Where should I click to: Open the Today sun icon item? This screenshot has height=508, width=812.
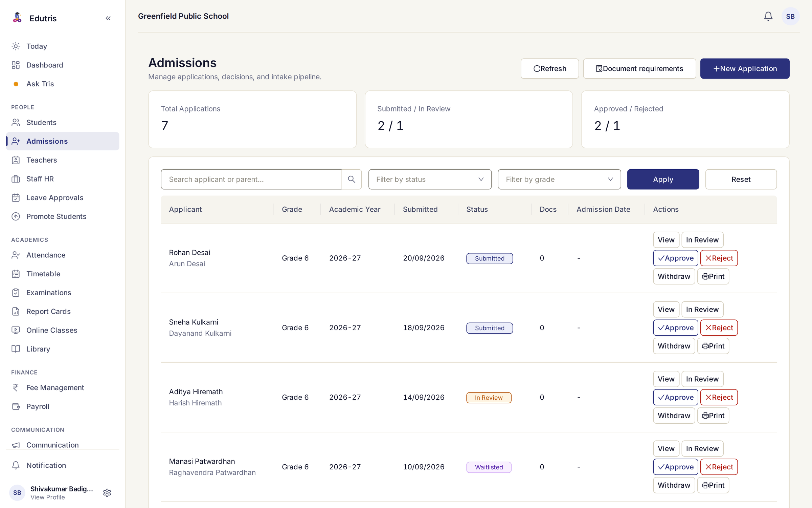[16, 46]
